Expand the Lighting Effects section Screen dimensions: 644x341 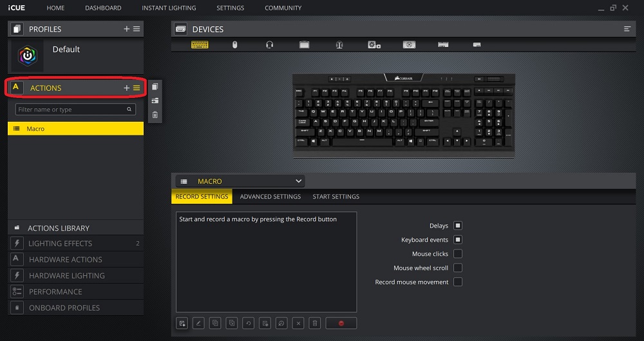tap(75, 243)
